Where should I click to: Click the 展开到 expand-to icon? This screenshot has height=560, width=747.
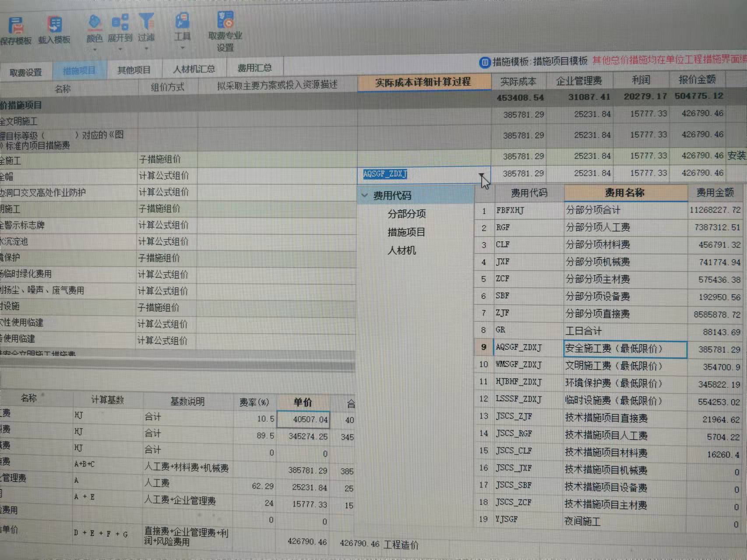click(x=120, y=23)
